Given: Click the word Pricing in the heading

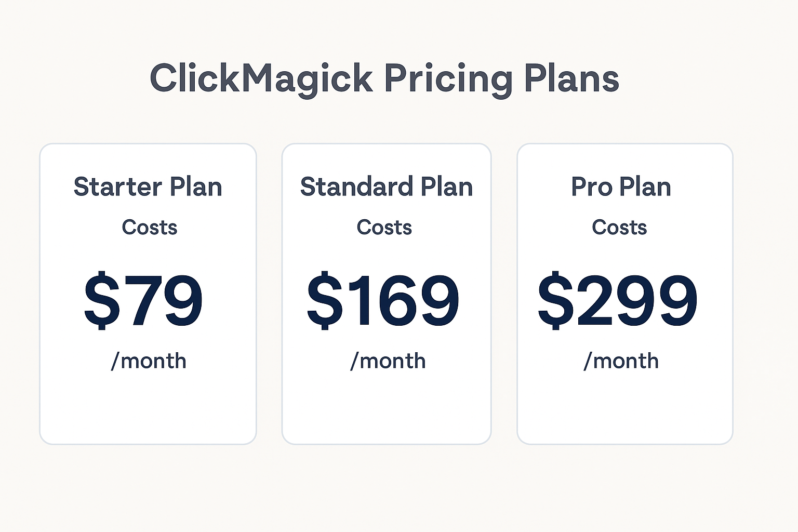Looking at the screenshot, I should [448, 79].
